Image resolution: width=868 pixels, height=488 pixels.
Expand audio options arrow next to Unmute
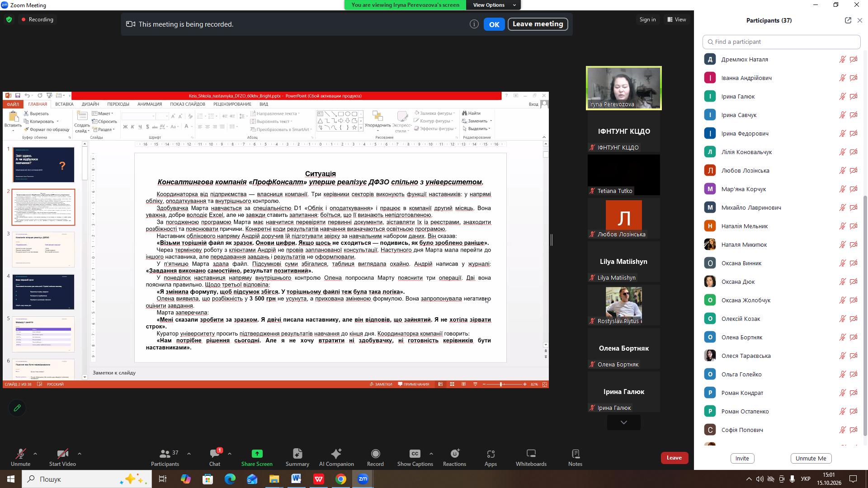[35, 453]
